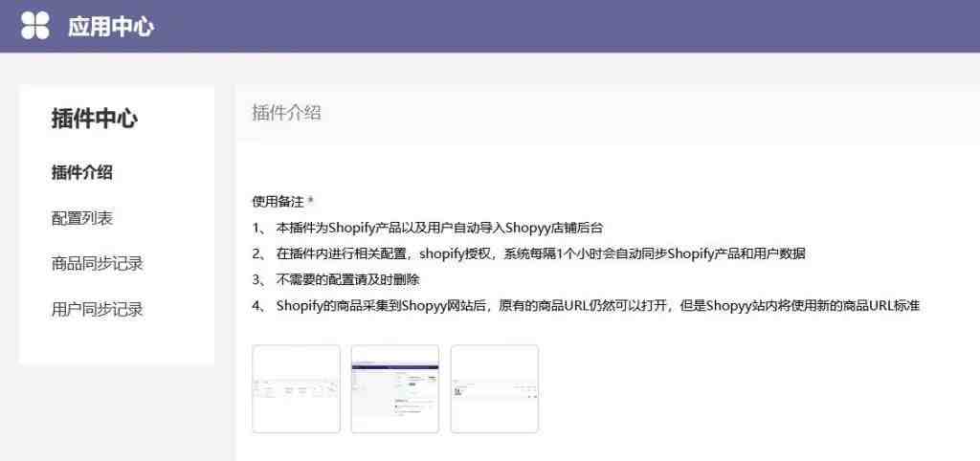Click the 插件介绍 content panel title
The image size is (980, 461).
point(286,113)
